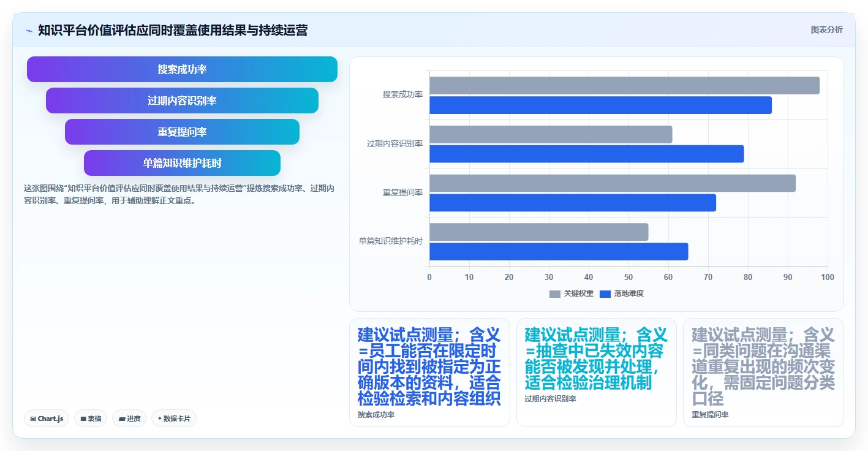
Task: Click the x-axis value 50
Action: tap(628, 278)
